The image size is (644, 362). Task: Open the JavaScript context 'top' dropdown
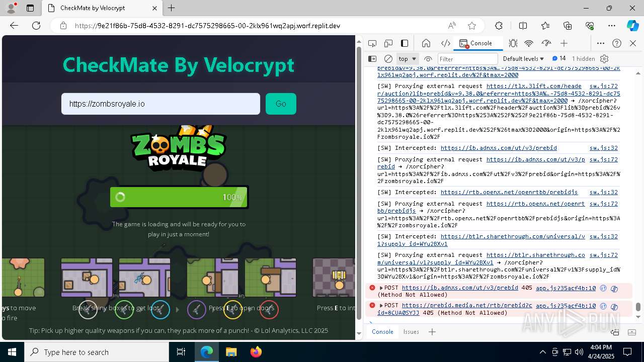click(408, 59)
